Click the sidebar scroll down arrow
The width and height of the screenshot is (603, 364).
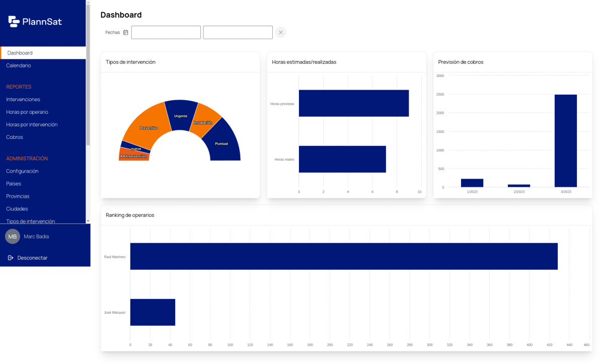88,221
